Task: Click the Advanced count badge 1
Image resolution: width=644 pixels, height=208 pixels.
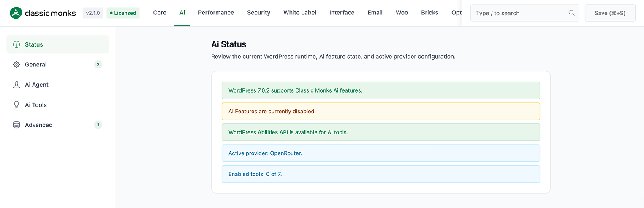Action: (x=98, y=125)
